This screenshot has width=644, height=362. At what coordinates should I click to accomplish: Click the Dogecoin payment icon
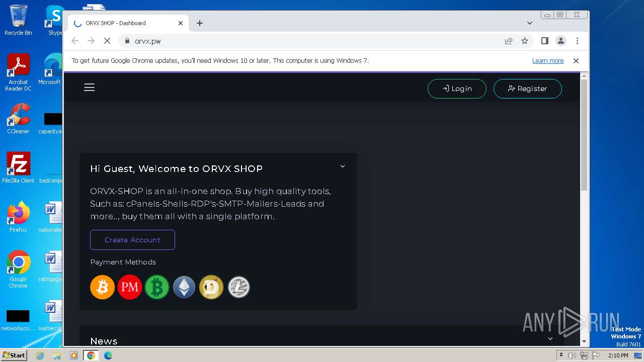[x=211, y=287]
